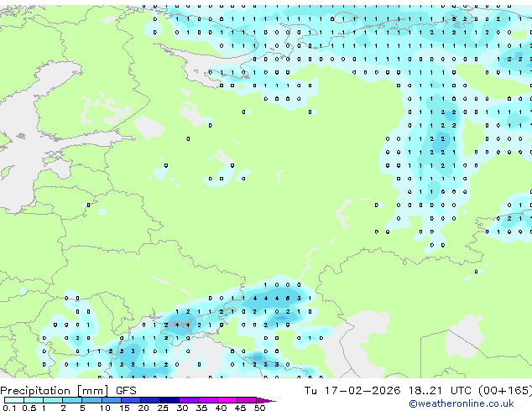This screenshot has width=532, height=411.
Task: Click the legend value "10"
Action: click(105, 408)
